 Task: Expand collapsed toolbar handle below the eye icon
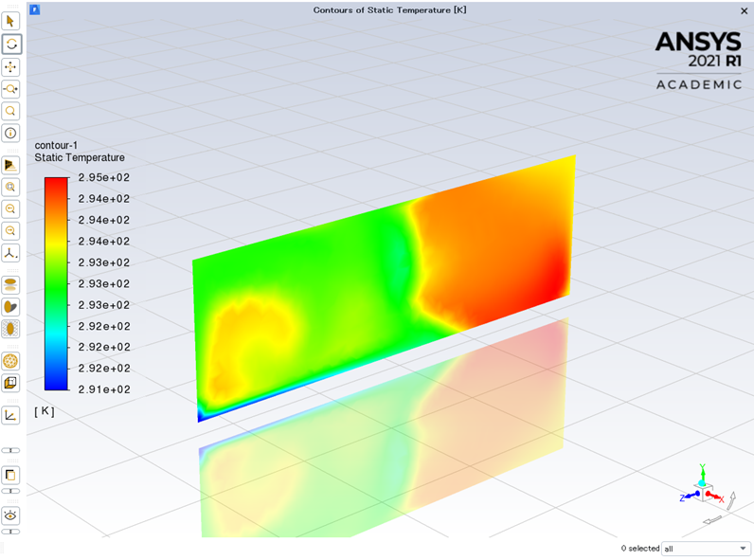tap(10, 532)
